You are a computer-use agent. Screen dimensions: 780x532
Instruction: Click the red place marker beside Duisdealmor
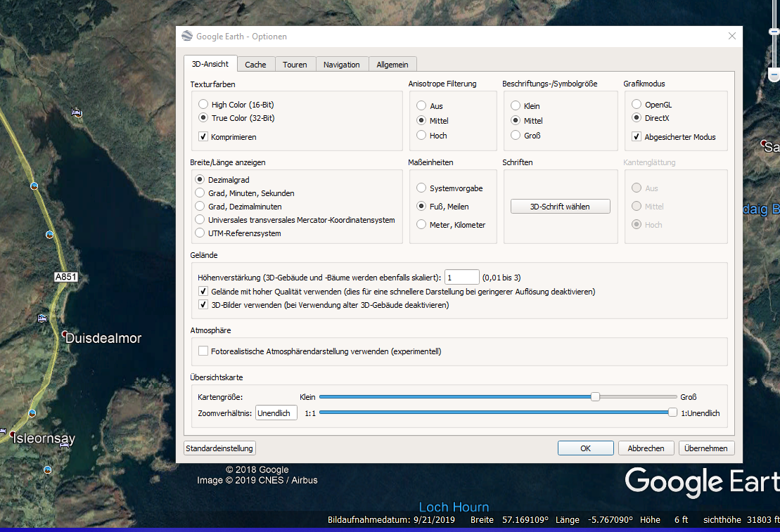click(65, 334)
